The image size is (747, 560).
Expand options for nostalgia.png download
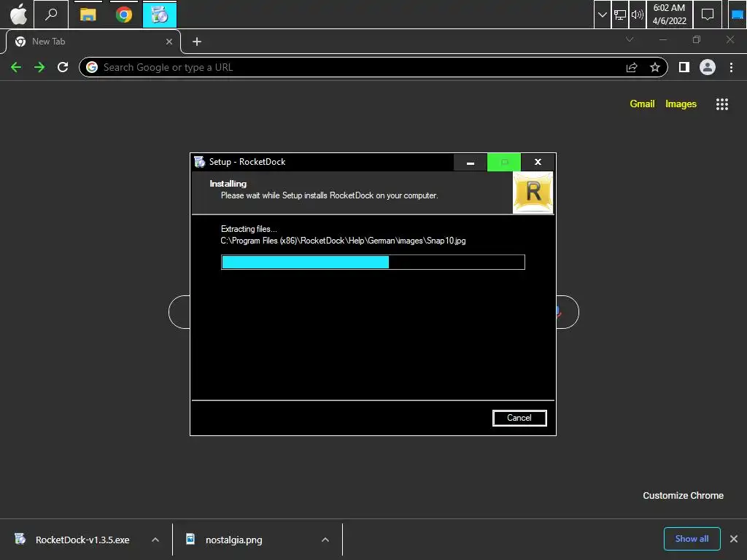click(x=325, y=540)
